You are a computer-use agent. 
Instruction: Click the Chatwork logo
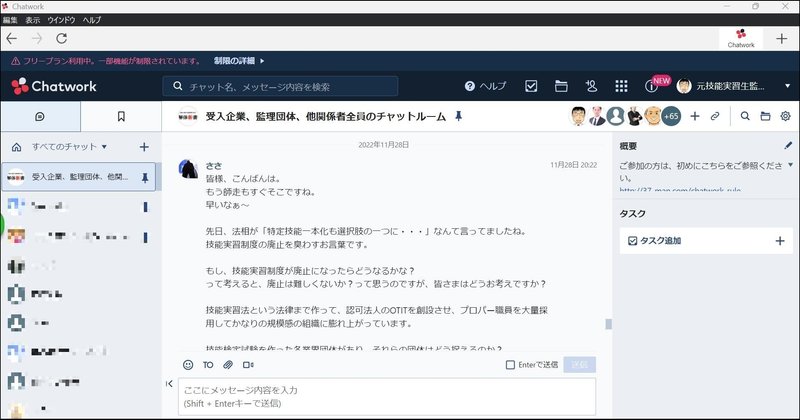54,86
